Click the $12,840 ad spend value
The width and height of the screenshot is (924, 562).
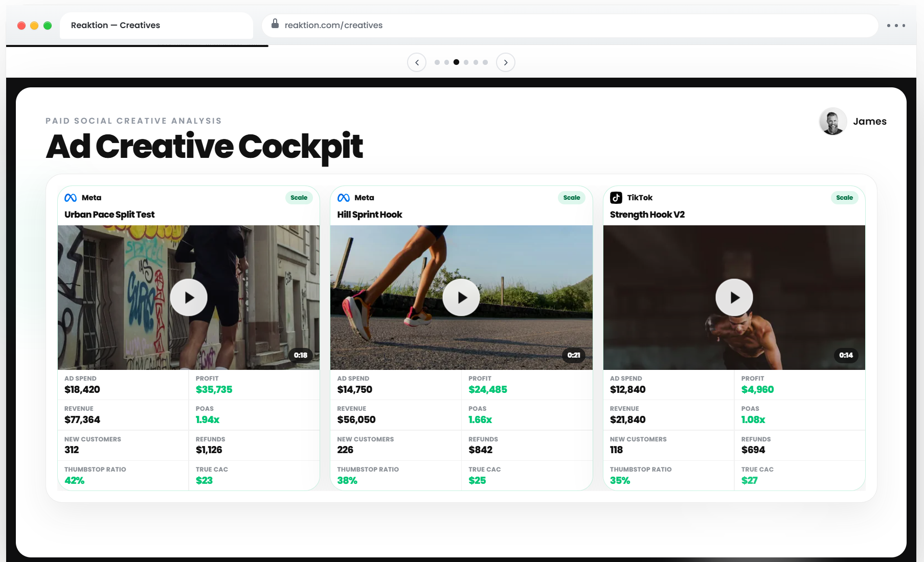[x=628, y=389]
